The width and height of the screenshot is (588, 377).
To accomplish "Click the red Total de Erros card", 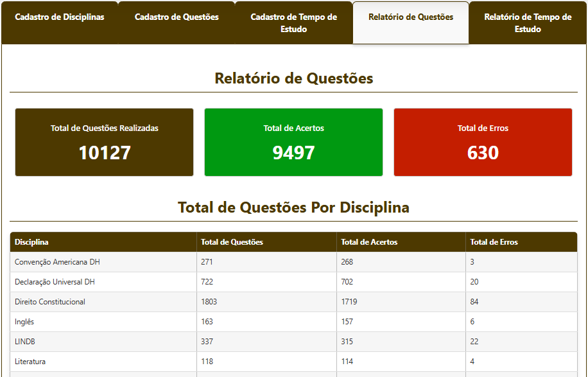I will click(x=483, y=142).
